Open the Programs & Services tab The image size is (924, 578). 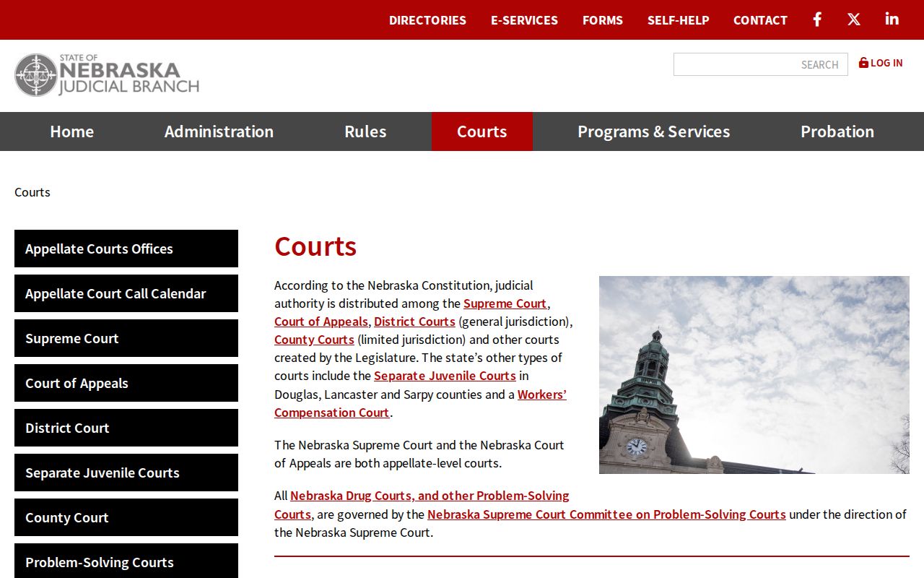pyautogui.click(x=654, y=131)
